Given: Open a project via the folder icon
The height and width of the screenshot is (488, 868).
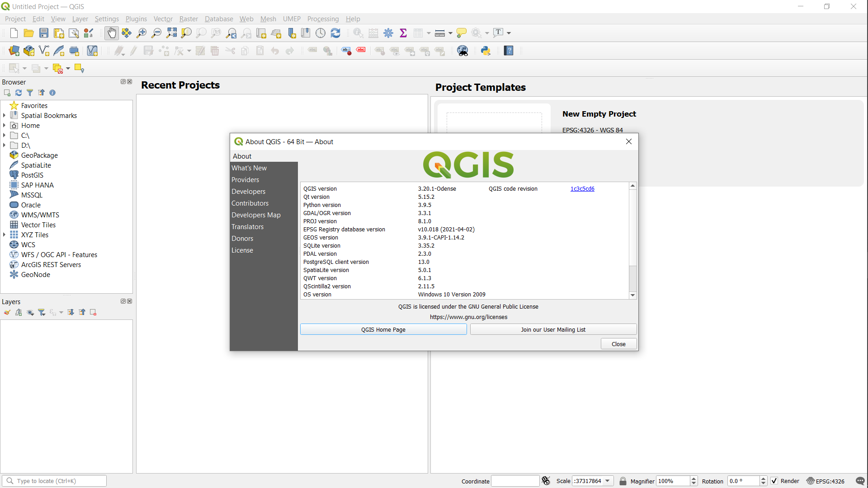Looking at the screenshot, I should pyautogui.click(x=28, y=33).
